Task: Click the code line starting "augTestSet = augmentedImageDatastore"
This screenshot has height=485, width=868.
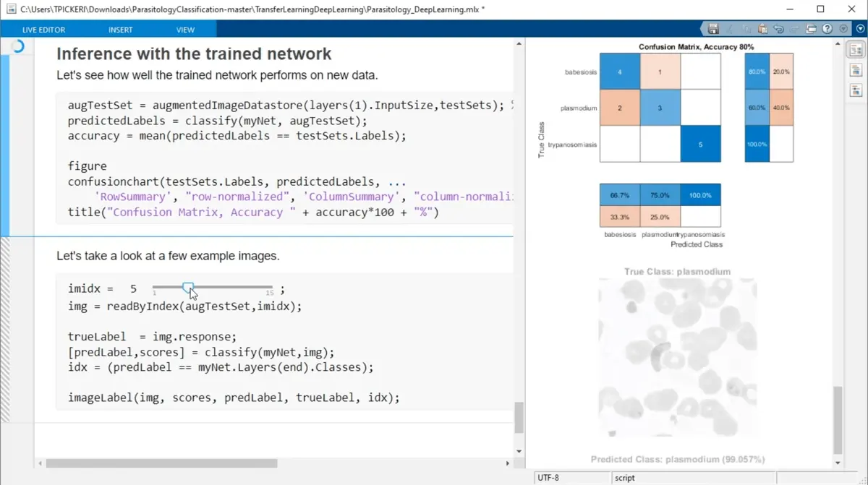Action: coord(290,105)
